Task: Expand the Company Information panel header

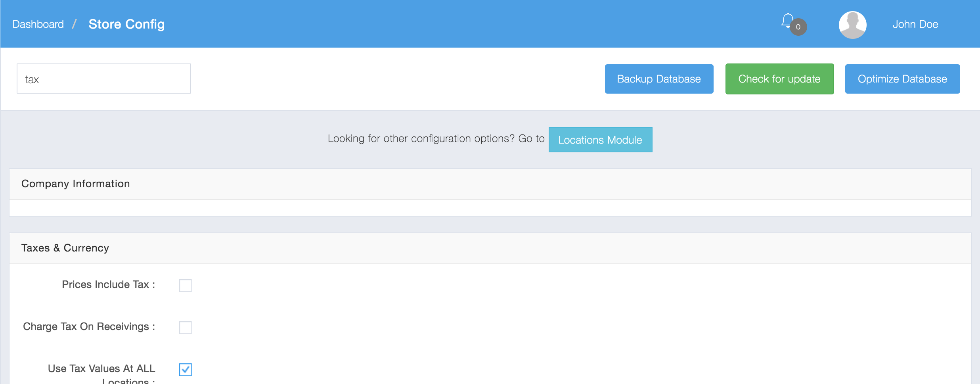Action: point(76,184)
